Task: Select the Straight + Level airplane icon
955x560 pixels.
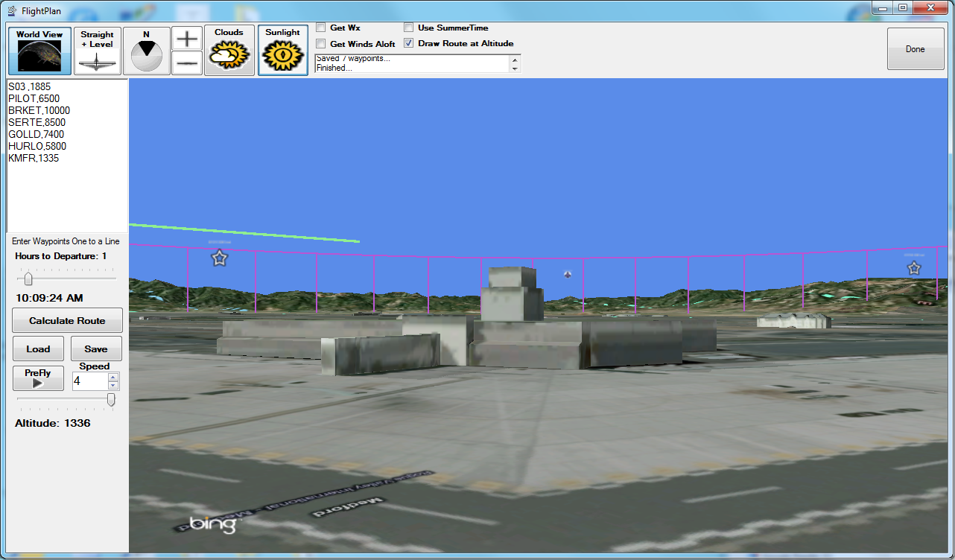Action: [98, 51]
